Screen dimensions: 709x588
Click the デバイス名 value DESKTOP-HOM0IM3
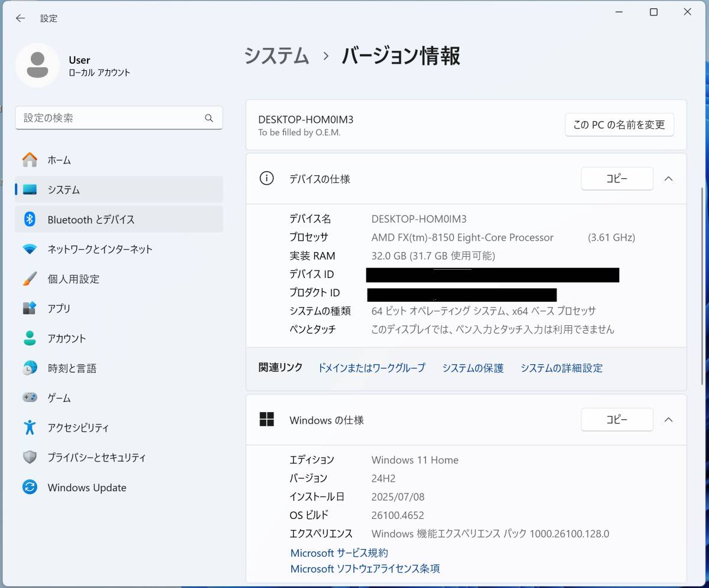coord(419,219)
